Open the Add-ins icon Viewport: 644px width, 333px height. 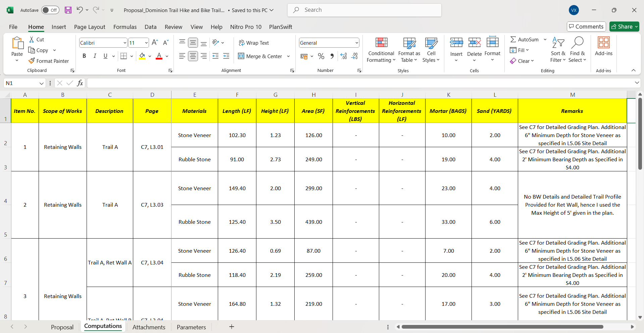pyautogui.click(x=603, y=43)
